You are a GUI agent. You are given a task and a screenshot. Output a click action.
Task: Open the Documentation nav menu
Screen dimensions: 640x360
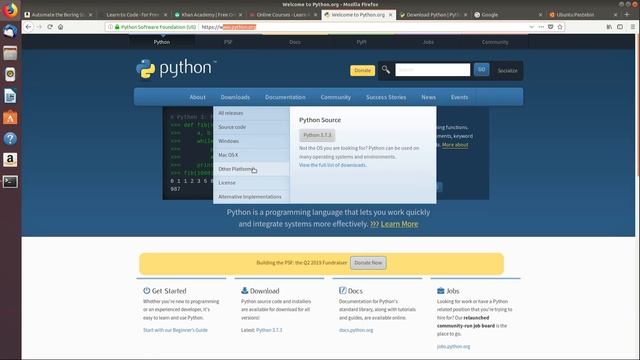tap(285, 97)
